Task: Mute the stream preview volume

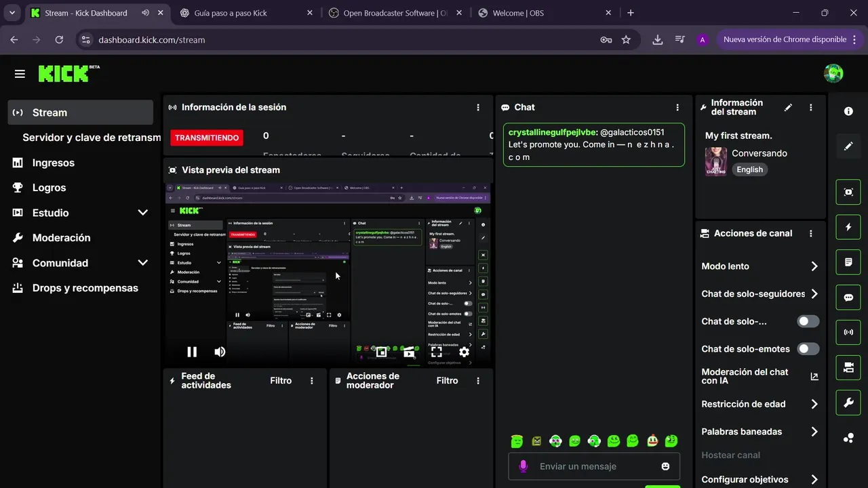Action: pos(220,352)
